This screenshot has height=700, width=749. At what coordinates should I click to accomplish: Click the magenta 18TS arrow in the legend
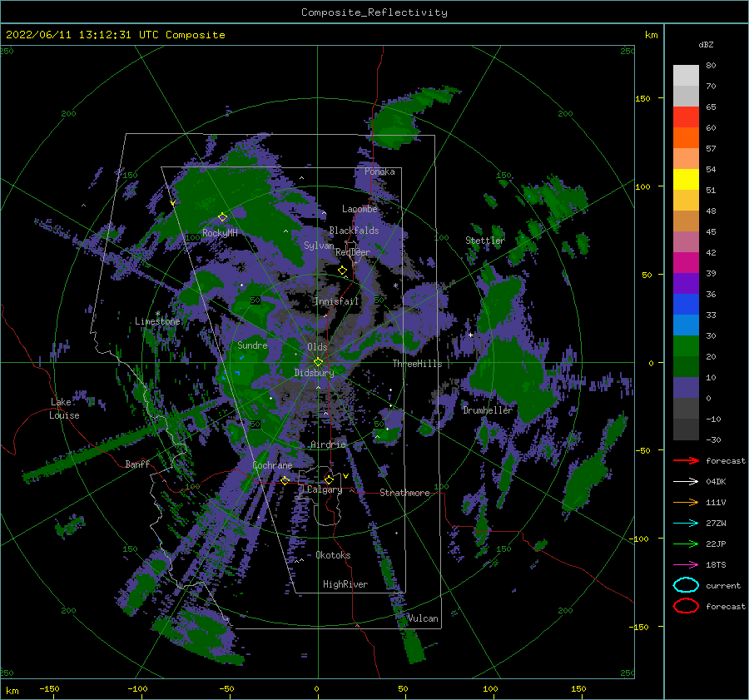(686, 565)
